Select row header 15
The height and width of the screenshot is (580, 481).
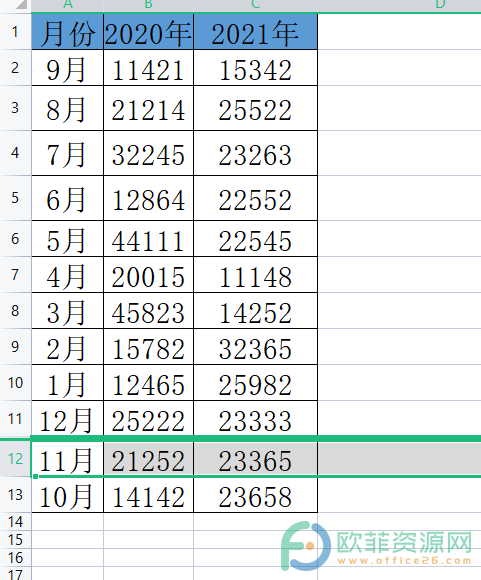(x=15, y=540)
